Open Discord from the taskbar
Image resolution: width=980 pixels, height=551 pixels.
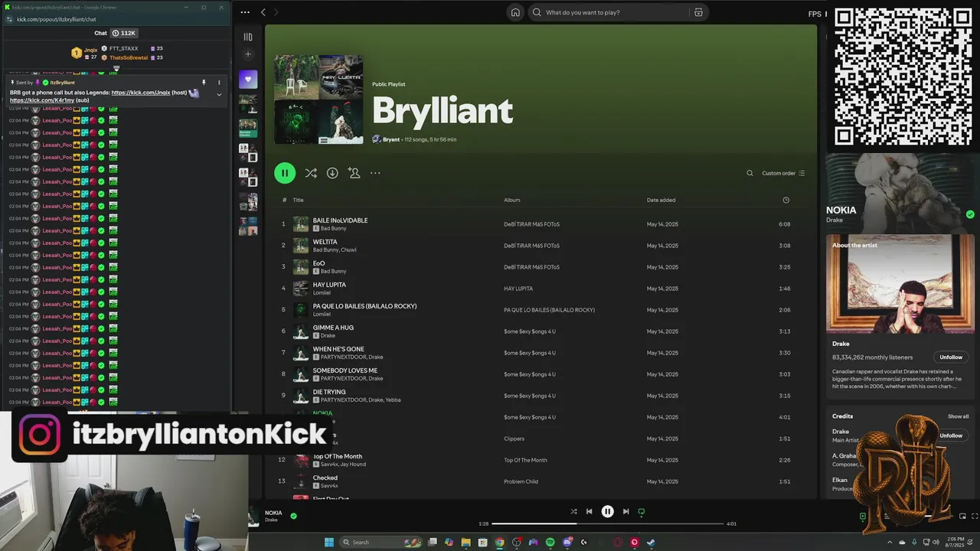click(x=567, y=542)
